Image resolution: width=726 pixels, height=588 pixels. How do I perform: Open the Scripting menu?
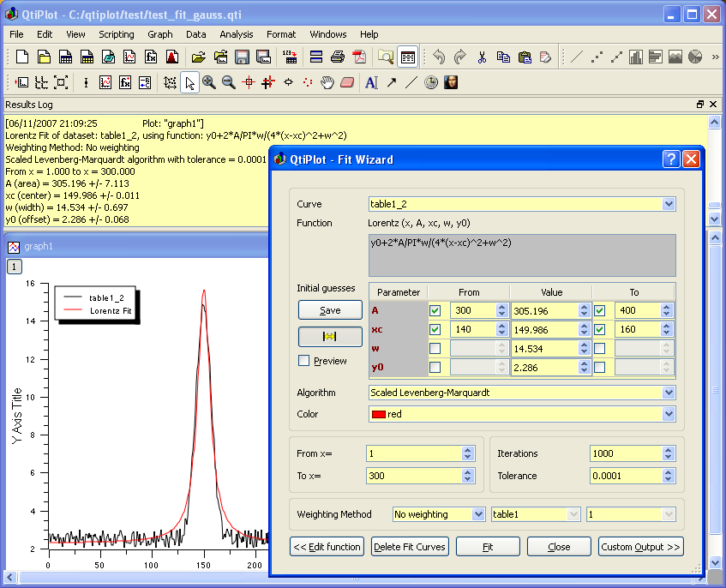point(117,34)
